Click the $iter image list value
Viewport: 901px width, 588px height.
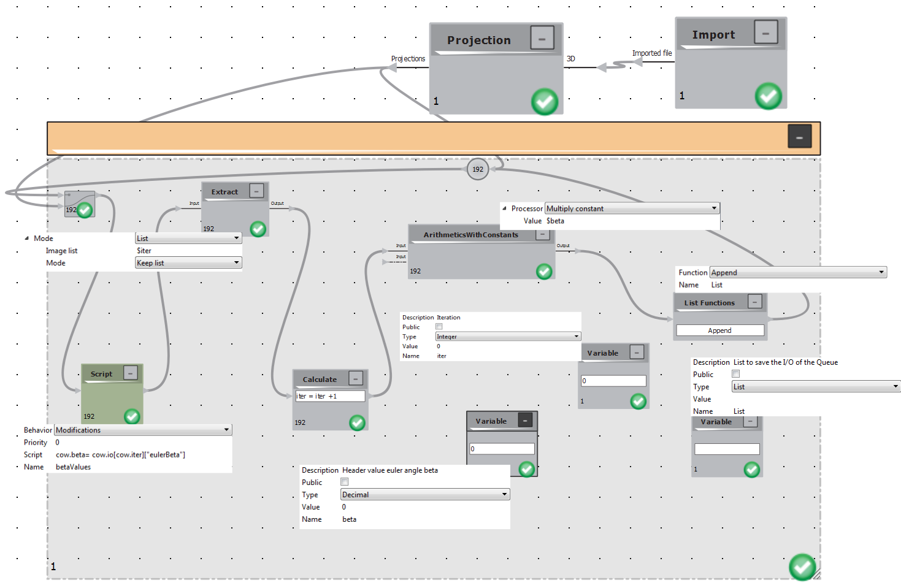(x=144, y=250)
